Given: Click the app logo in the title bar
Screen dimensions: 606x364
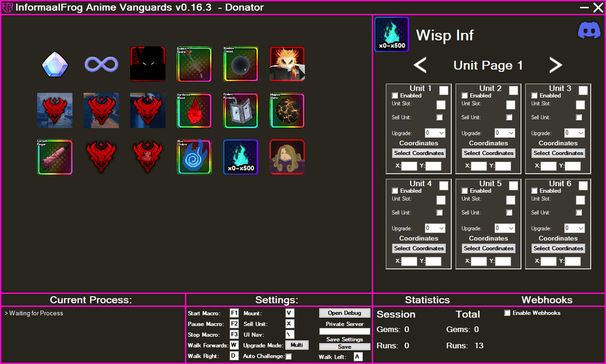Looking at the screenshot, I should point(7,7).
